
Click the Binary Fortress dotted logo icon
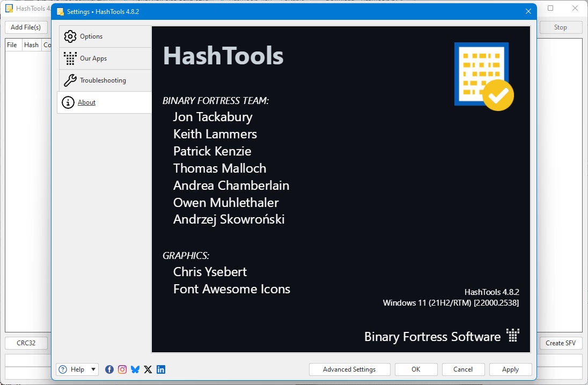click(x=513, y=335)
